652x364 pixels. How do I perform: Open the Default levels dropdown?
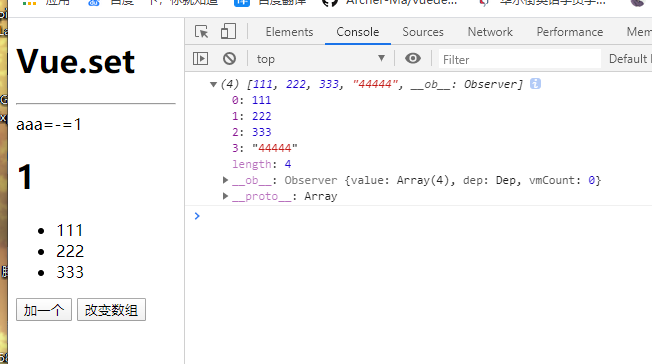(x=630, y=59)
